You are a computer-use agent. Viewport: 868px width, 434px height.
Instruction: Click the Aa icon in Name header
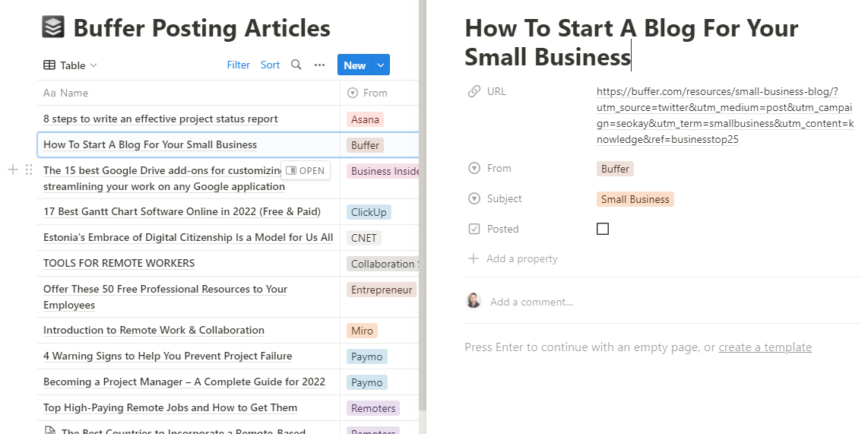49,93
